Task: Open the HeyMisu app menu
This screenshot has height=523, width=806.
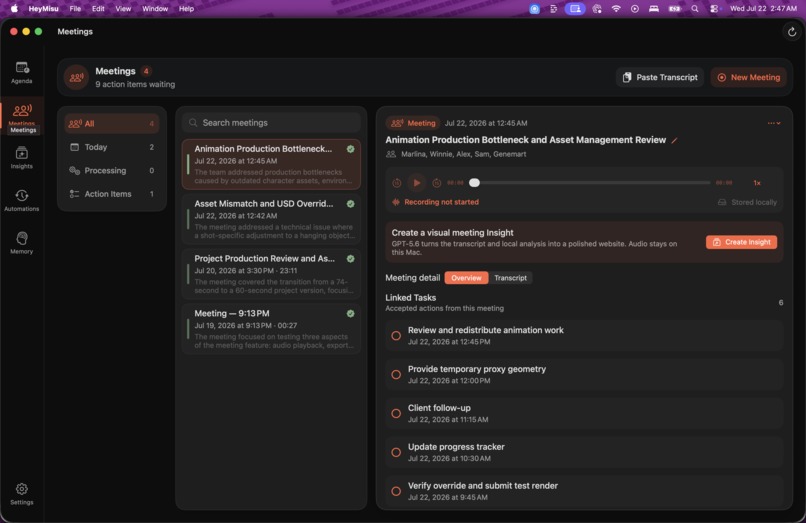Action: [43, 9]
